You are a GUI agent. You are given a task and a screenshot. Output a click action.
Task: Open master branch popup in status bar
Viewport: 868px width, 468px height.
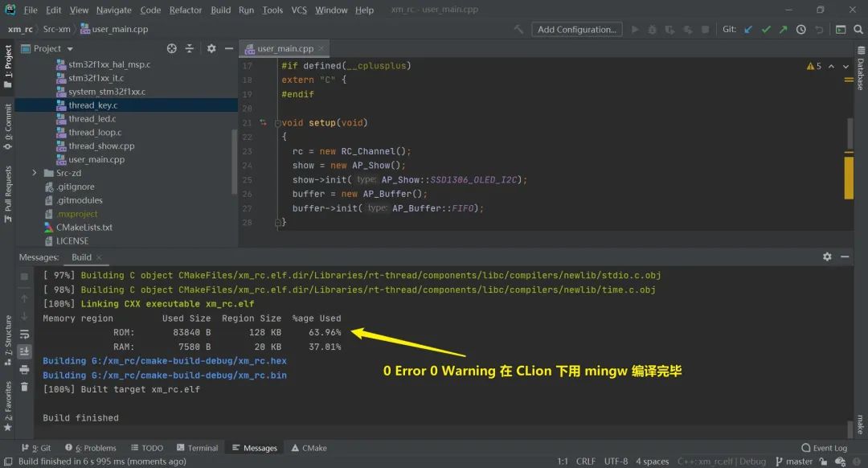point(794,462)
